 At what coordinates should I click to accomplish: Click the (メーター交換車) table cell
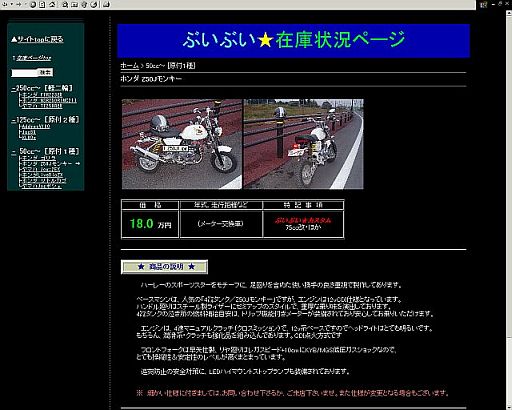tap(221, 224)
